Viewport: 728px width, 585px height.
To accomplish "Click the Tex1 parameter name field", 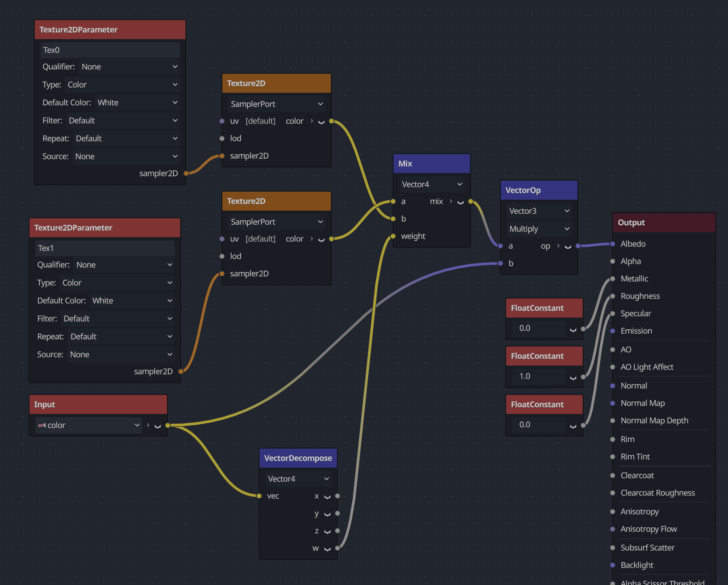I will [x=105, y=248].
